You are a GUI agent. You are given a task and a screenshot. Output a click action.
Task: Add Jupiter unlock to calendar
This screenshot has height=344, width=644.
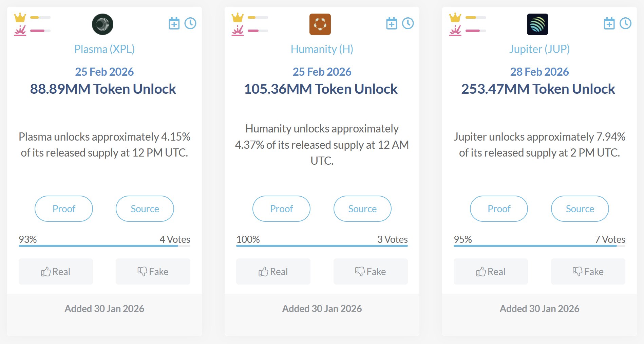coord(609,23)
